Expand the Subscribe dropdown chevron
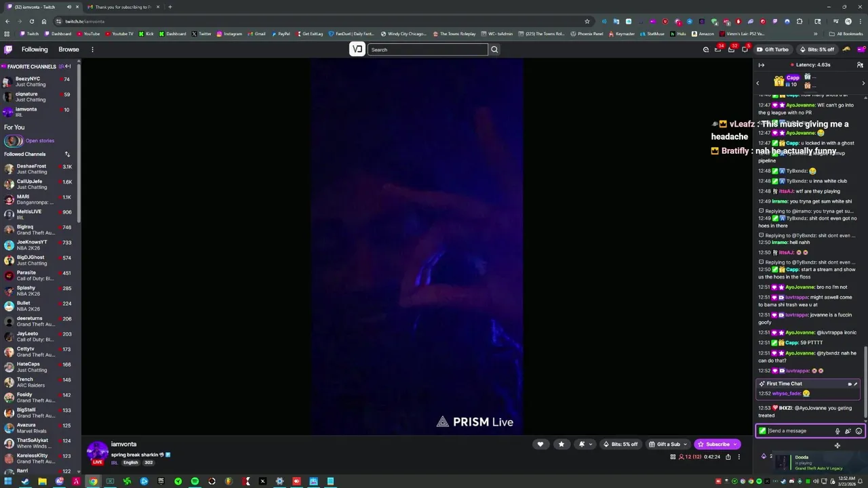868x488 pixels. tap(735, 445)
